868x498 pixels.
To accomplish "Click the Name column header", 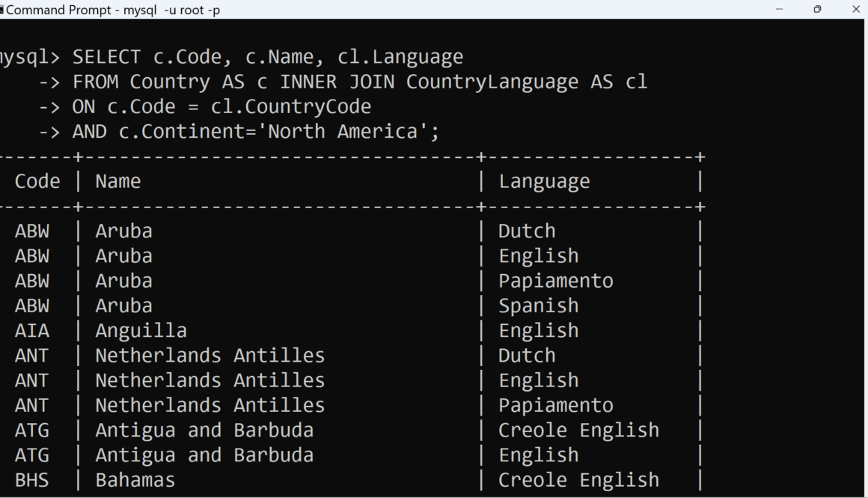I will pyautogui.click(x=117, y=181).
